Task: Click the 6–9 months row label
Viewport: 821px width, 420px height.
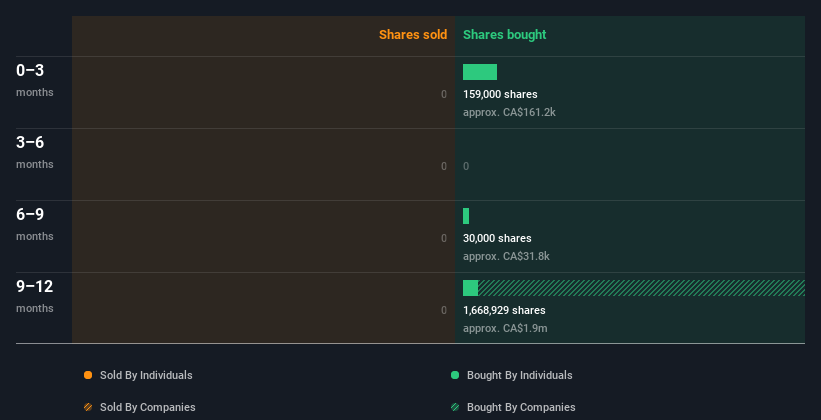Action: (x=35, y=224)
